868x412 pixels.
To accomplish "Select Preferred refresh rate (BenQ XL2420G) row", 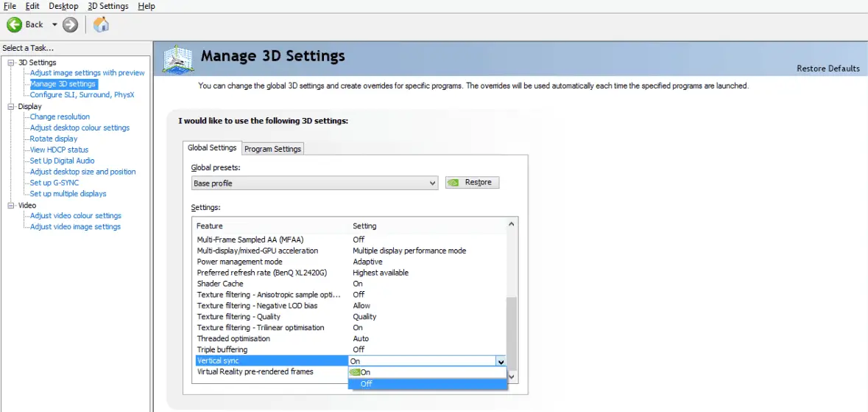I will (350, 273).
